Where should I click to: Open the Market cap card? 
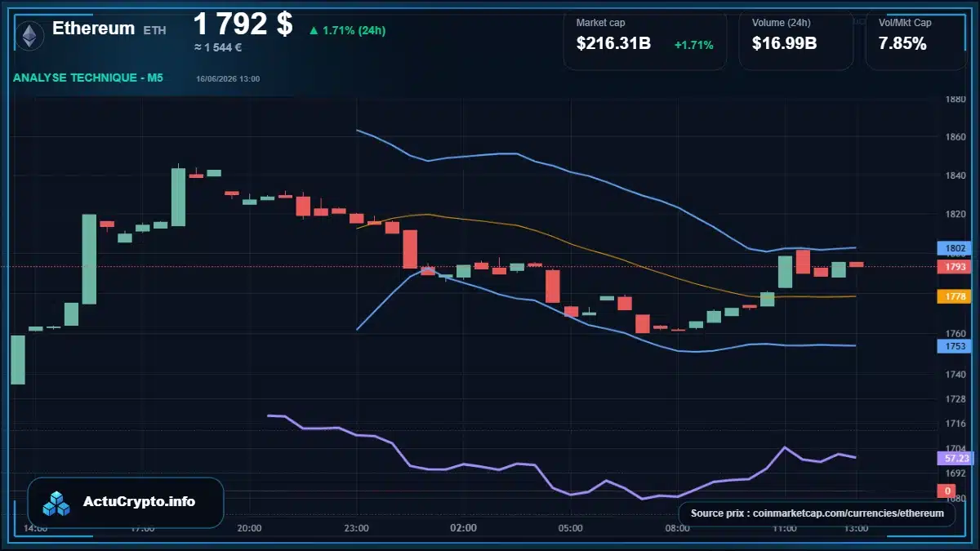(646, 39)
